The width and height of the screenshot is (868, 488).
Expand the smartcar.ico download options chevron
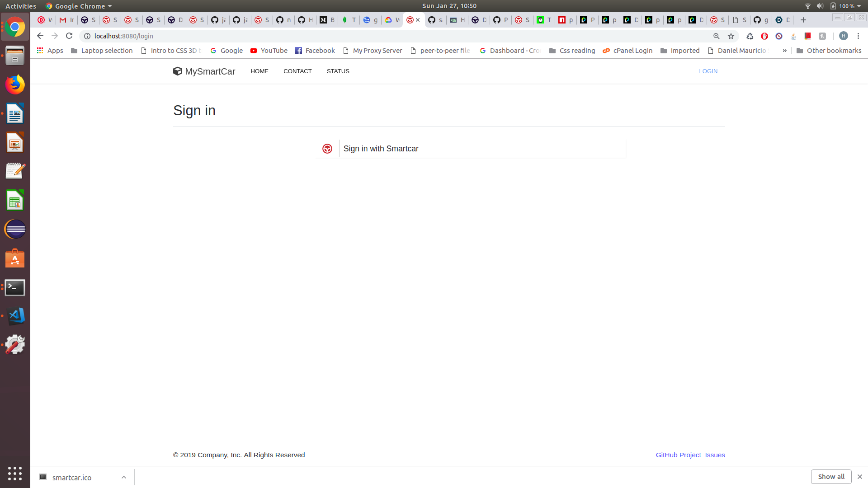tap(123, 477)
